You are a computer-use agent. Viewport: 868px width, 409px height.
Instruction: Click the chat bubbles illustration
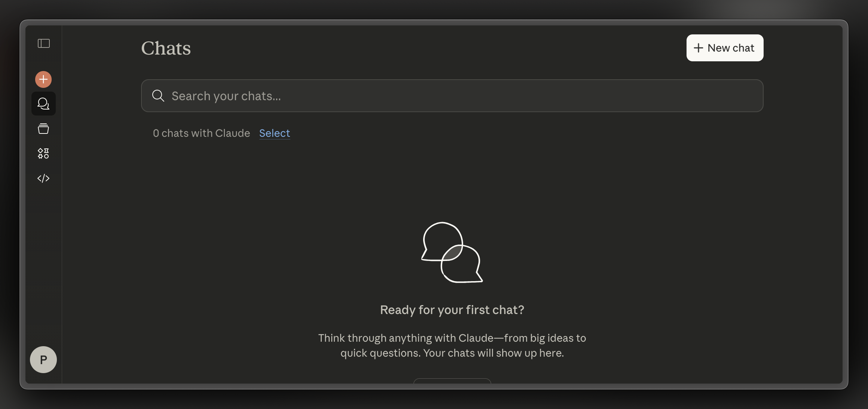pos(452,253)
